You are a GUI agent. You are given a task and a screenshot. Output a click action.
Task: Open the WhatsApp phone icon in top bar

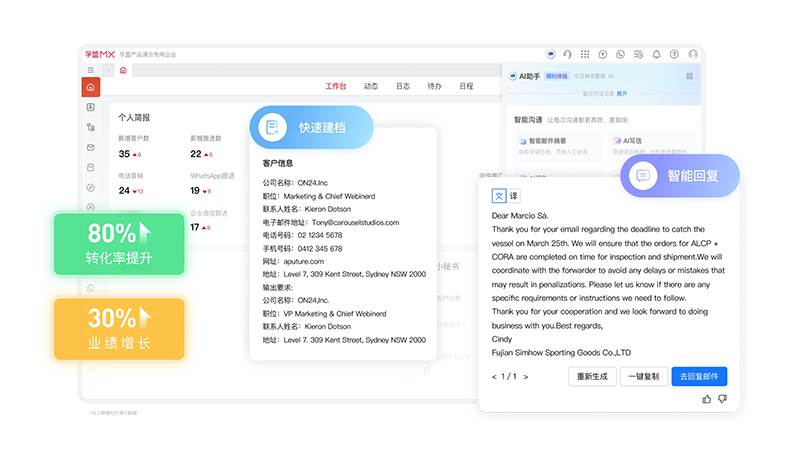620,54
